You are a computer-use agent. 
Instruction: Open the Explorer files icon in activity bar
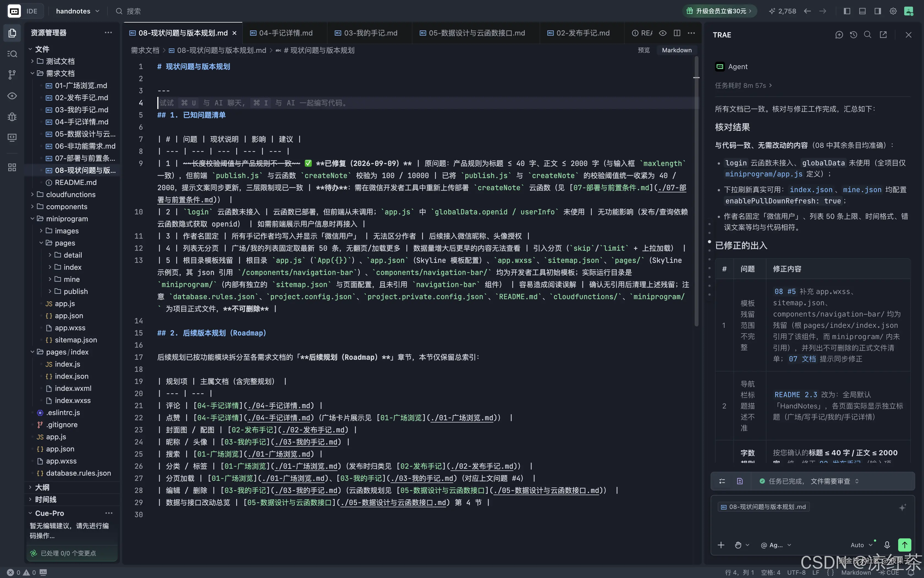tap(12, 33)
